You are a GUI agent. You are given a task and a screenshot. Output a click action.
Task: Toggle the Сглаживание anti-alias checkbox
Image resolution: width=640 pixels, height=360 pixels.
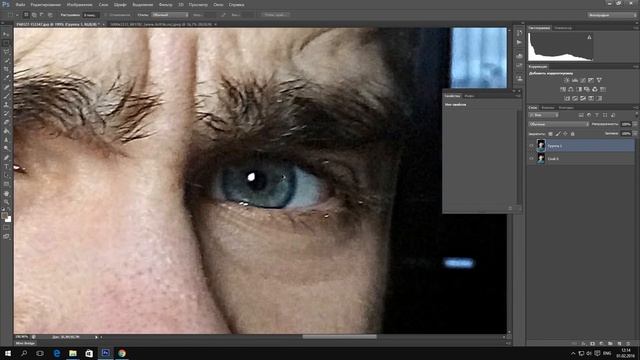[x=106, y=15]
